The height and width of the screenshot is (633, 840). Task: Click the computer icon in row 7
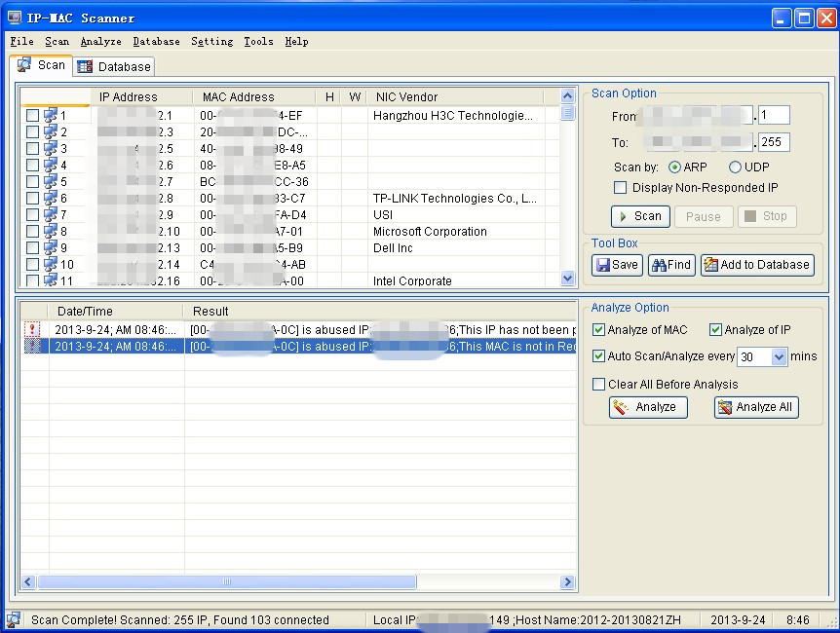pyautogui.click(x=51, y=215)
